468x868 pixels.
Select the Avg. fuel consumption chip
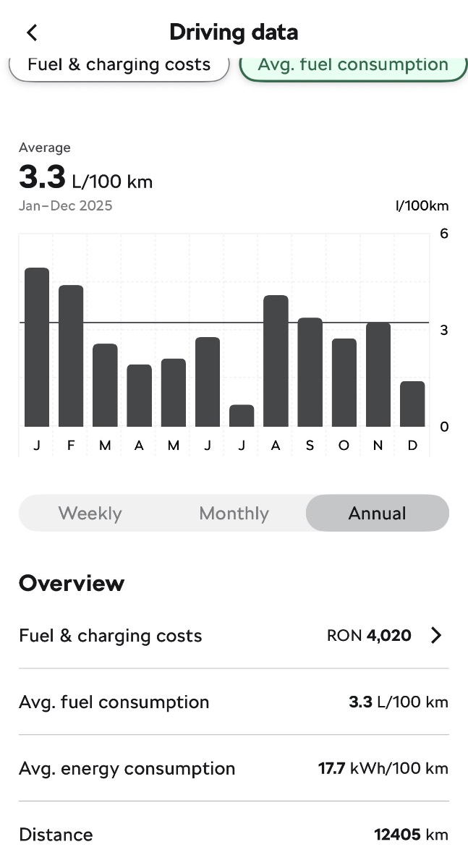[x=353, y=65]
